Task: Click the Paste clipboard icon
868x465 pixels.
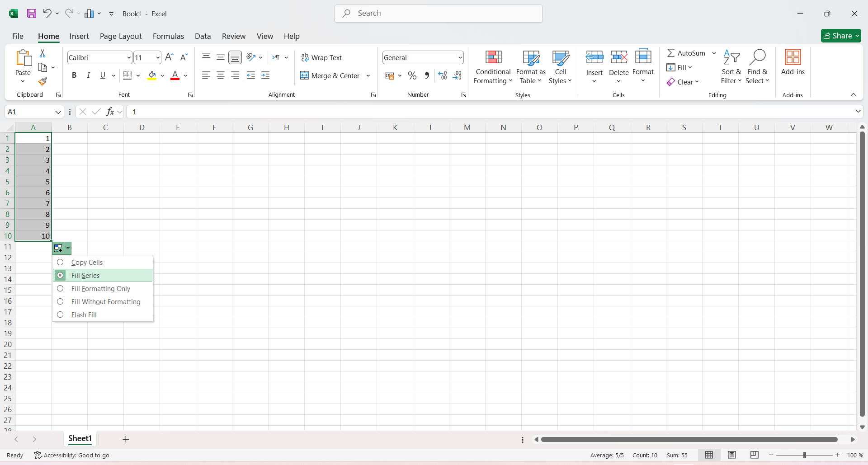Action: (x=23, y=58)
